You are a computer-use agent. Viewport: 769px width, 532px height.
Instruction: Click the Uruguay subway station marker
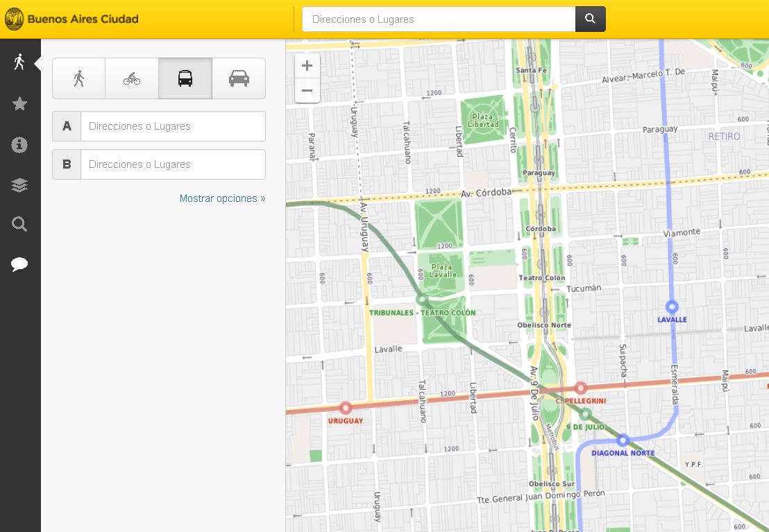[346, 408]
